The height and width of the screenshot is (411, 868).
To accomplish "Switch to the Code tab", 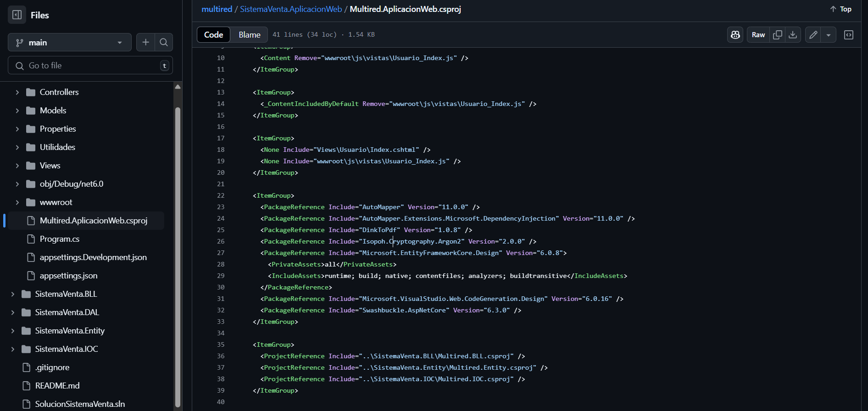I will pos(213,35).
